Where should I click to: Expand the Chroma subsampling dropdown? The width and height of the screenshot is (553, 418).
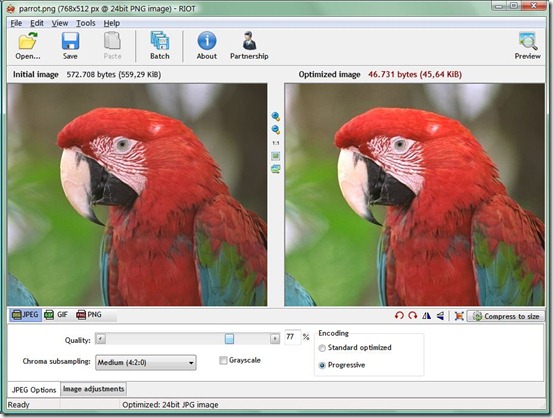click(146, 362)
